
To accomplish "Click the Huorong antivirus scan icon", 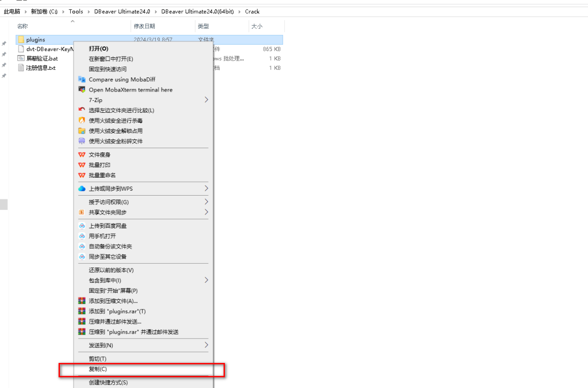I will coord(82,120).
